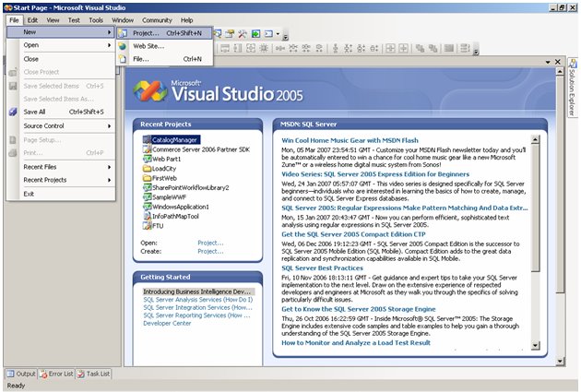The image size is (581, 392).
Task: Click Decrease Horizontal Spacing icon
Action: pos(306,48)
